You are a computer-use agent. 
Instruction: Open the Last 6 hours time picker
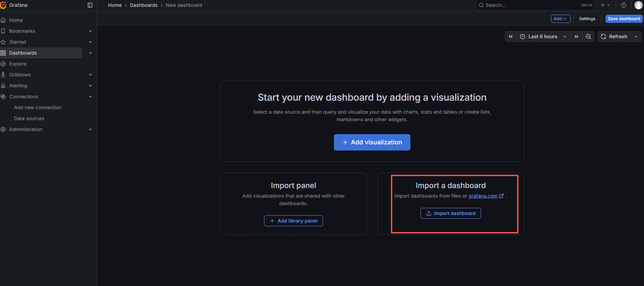(x=543, y=37)
